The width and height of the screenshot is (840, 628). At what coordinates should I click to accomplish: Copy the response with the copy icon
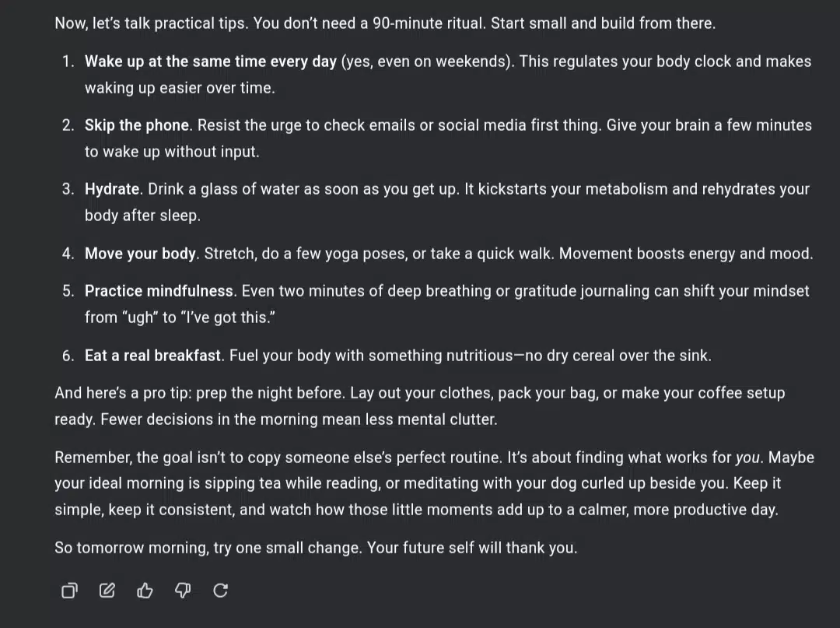(70, 591)
